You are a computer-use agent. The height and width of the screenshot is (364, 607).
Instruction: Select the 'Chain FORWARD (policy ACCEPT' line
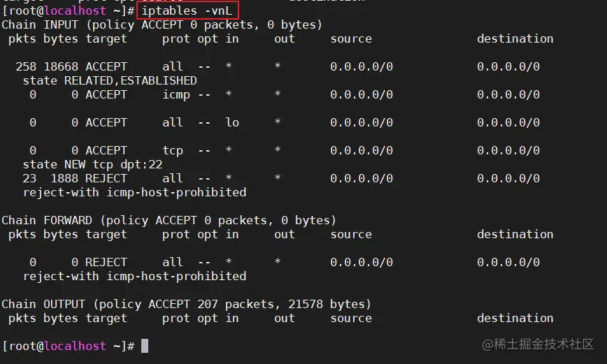(169, 221)
